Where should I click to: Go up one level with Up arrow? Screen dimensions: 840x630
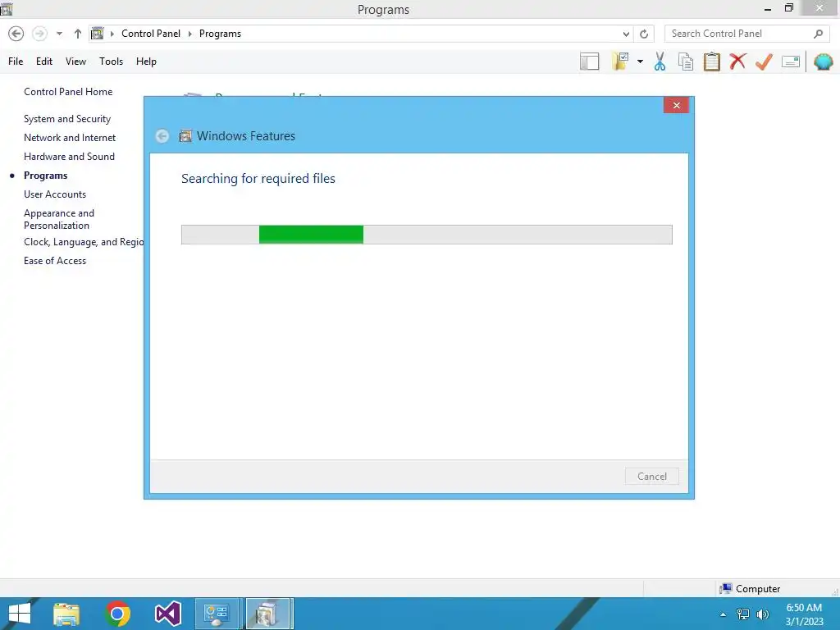(78, 34)
